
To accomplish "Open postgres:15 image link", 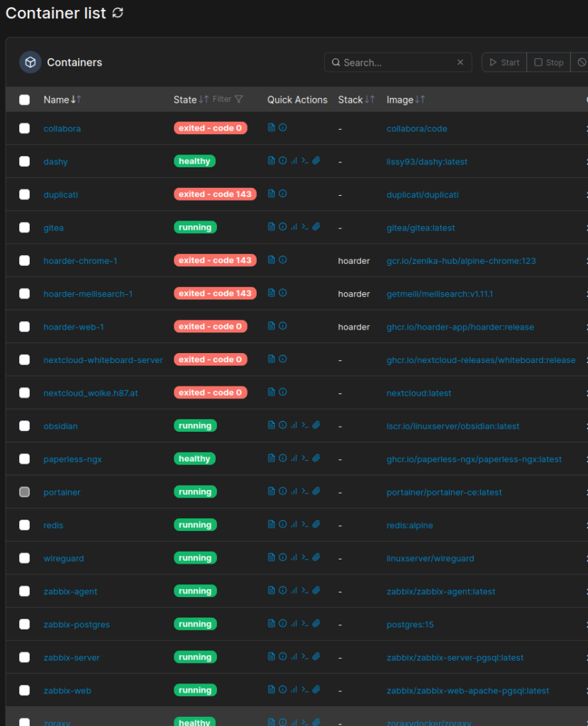I will (x=410, y=625).
